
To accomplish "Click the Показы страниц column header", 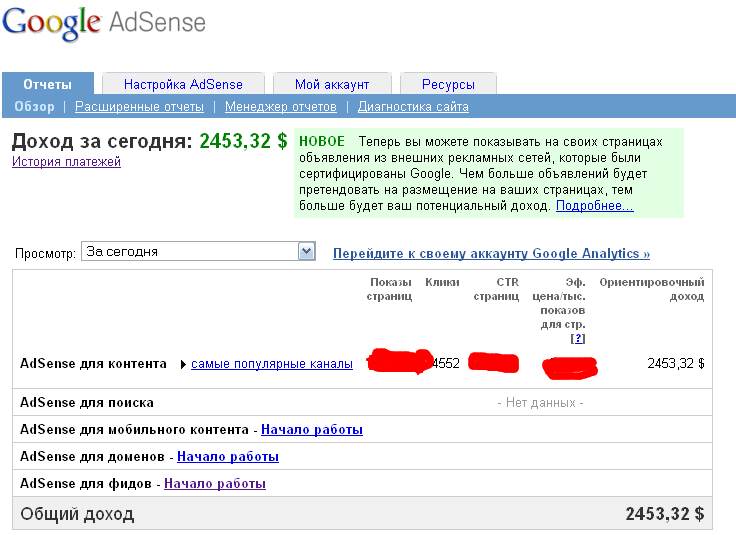I will [389, 289].
